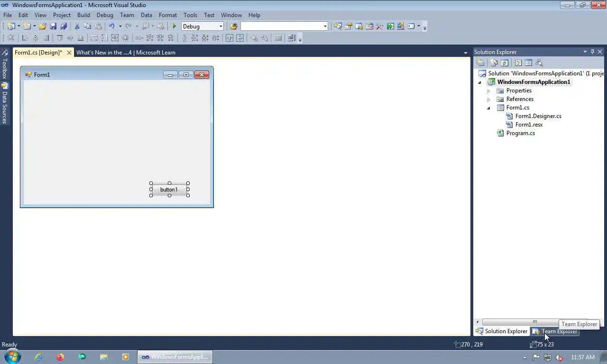Click the Align Centers layout icon
Viewport: 607px width, 364px height.
[x=35, y=38]
